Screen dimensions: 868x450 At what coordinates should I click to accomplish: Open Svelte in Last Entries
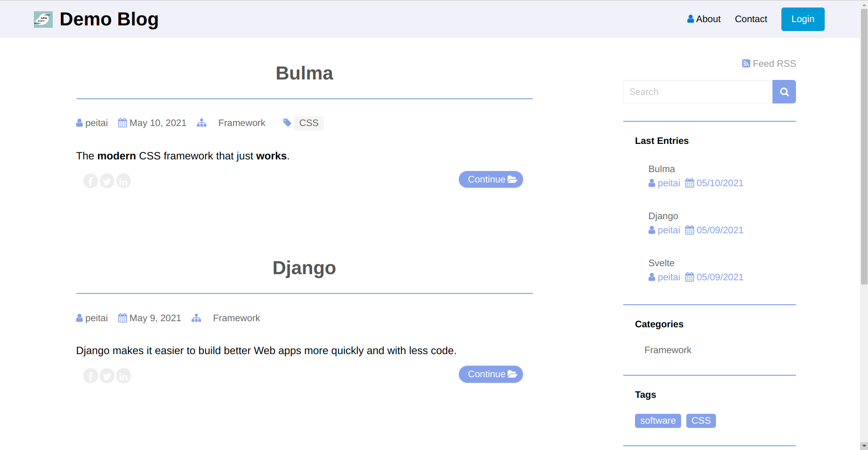[x=661, y=263]
